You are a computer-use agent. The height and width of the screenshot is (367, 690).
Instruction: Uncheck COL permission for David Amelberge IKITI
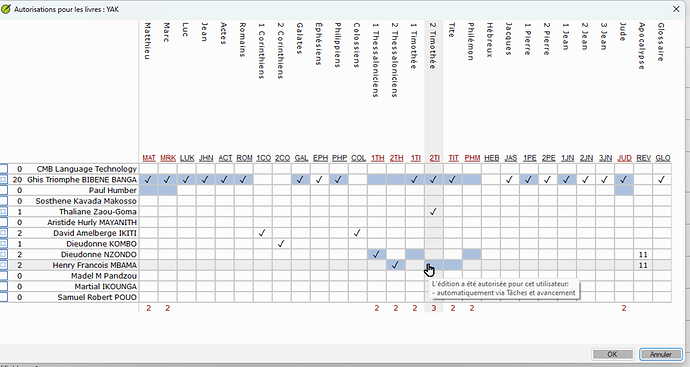[x=358, y=233]
